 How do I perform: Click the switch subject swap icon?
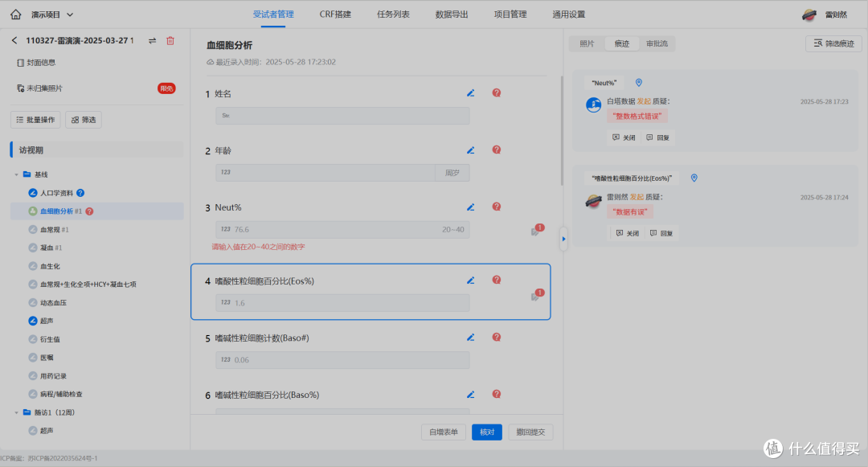[152, 40]
